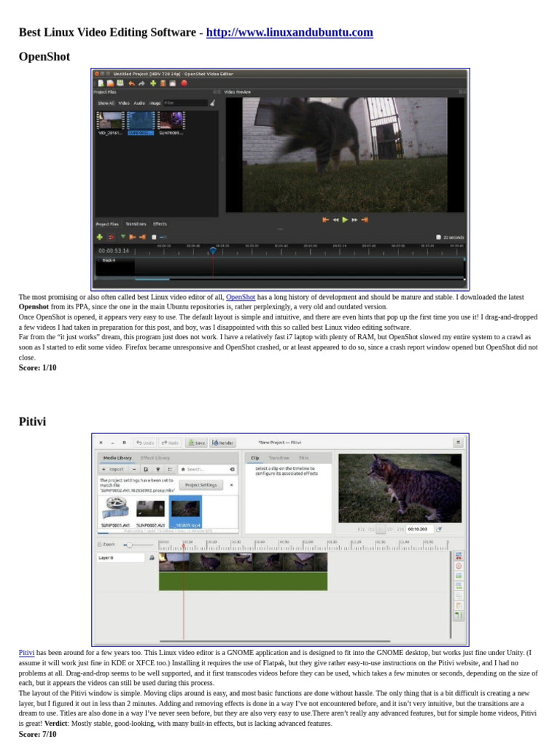Click New Project icon in OpenShot toolbar
This screenshot has width=560, height=747.
[x=101, y=83]
